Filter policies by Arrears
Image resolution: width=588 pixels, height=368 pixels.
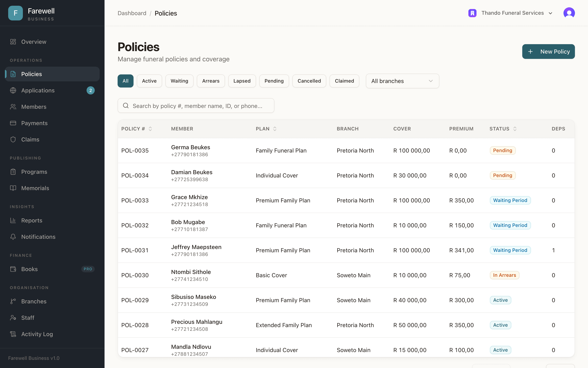coord(211,81)
